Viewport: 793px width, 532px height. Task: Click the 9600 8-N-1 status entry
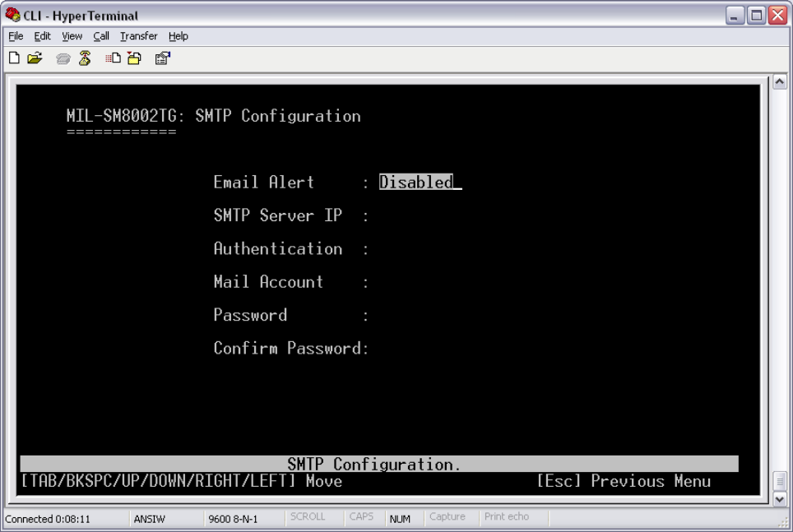coord(233,520)
